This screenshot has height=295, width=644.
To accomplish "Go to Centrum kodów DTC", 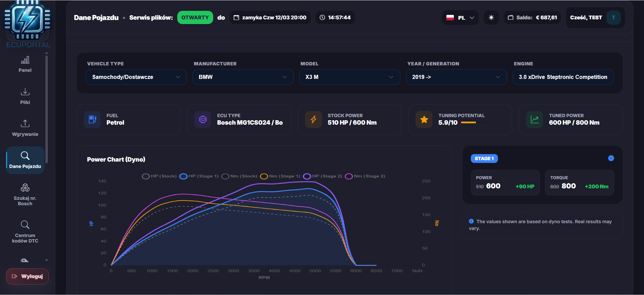I will tap(25, 232).
